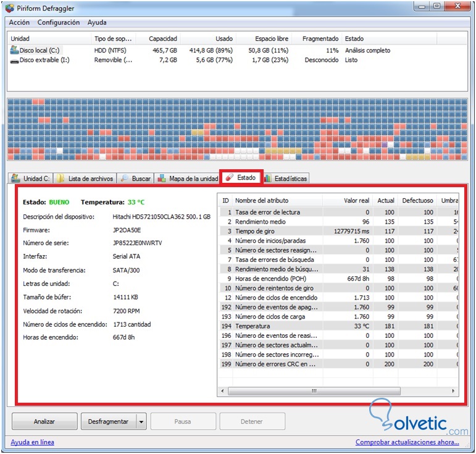Sort by the Defectuoso column header
This screenshot has width=476, height=454.
[x=418, y=200]
